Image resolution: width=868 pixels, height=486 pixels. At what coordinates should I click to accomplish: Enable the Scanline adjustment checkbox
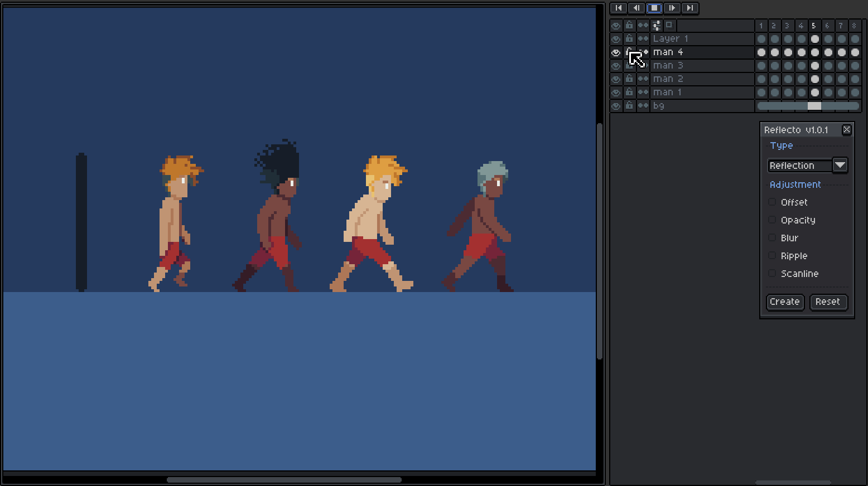772,273
